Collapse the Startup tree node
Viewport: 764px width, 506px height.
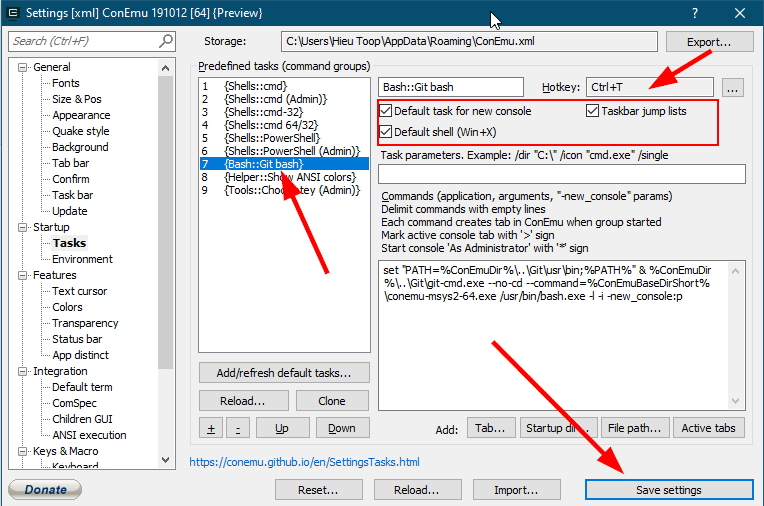24,227
